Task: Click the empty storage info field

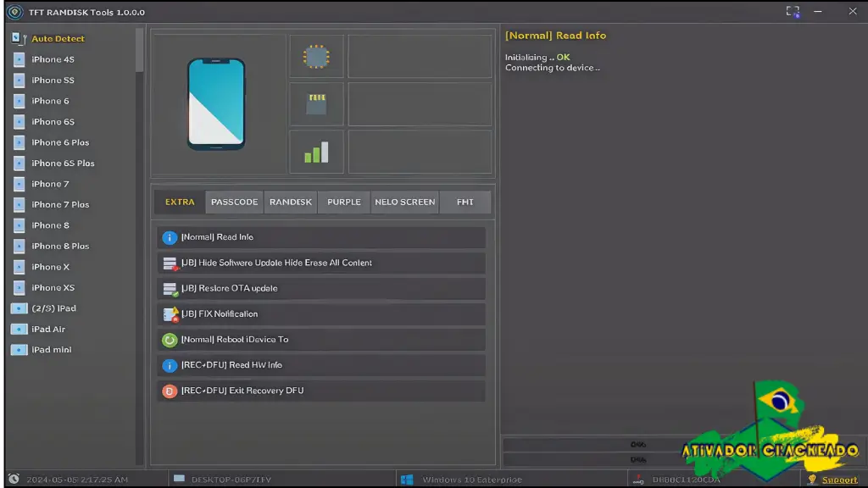Action: [x=420, y=104]
